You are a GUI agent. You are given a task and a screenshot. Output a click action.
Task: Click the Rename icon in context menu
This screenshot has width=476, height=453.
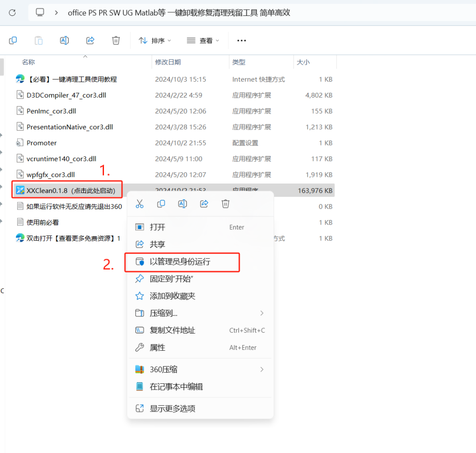[x=182, y=204]
